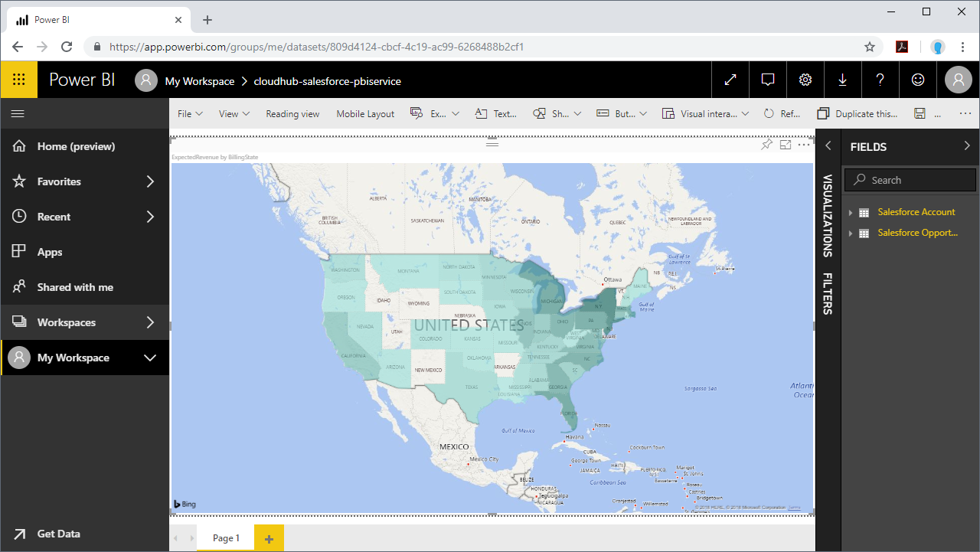The height and width of the screenshot is (552, 980).
Task: Collapse the Fields pane chevron
Action: [967, 145]
